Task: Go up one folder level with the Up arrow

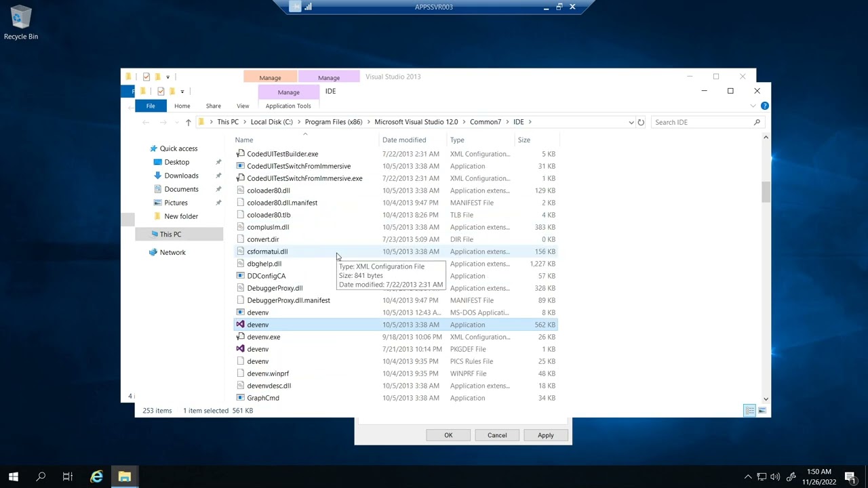Action: [188, 122]
